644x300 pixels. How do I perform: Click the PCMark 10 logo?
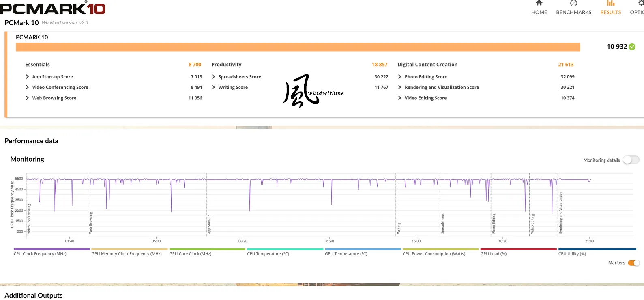tap(53, 8)
